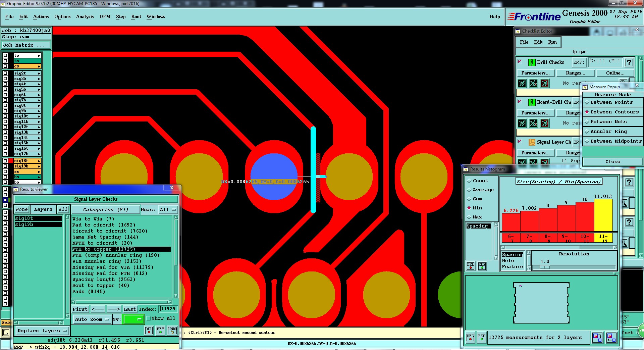Click DEL icon below histogram Spacing list
This screenshot has width=644, height=350.
(x=471, y=266)
